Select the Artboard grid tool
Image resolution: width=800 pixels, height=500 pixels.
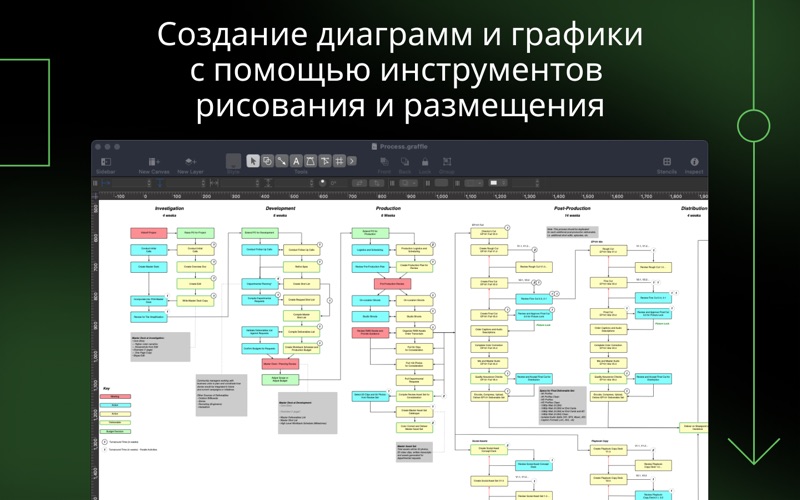point(339,161)
